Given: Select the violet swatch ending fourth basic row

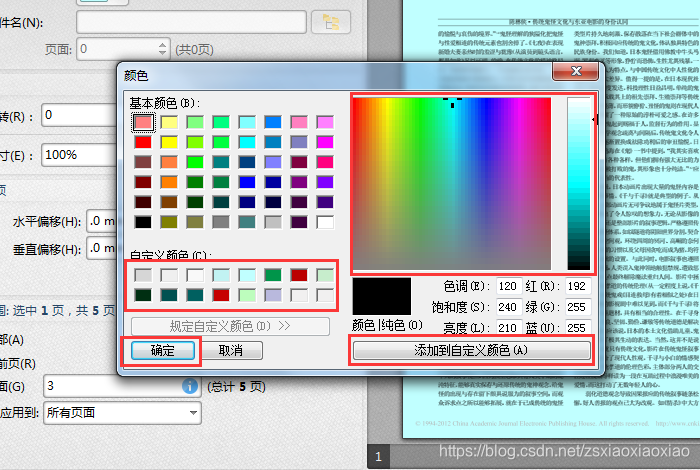Looking at the screenshot, I should click(x=325, y=182).
